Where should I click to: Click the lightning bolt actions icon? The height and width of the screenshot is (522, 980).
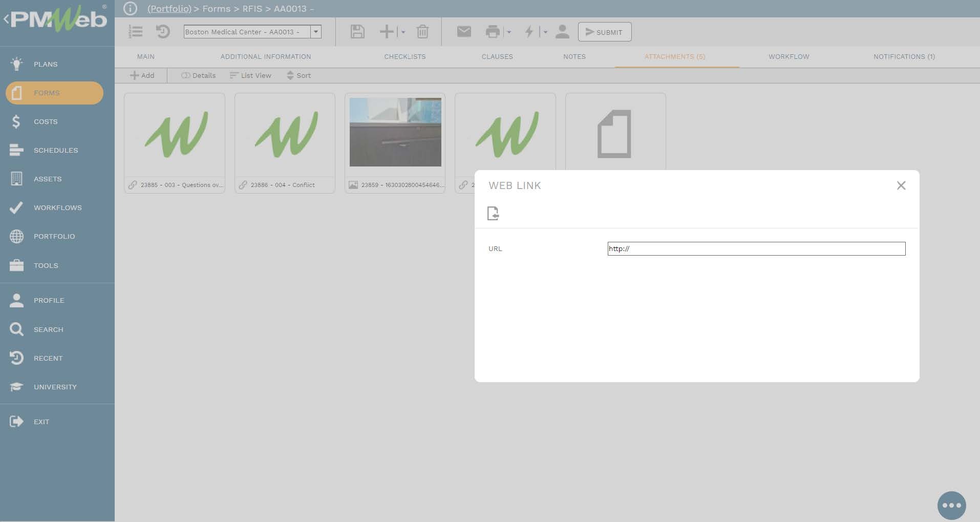(529, 32)
